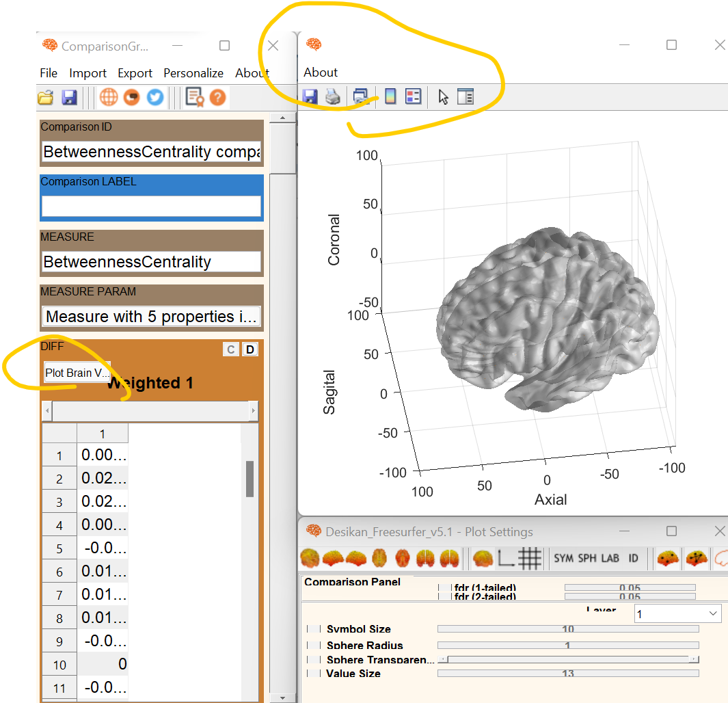Screen dimensions: 728x703
Task: Click the sagittal brain view icon in Plot Settings
Action: 332,559
